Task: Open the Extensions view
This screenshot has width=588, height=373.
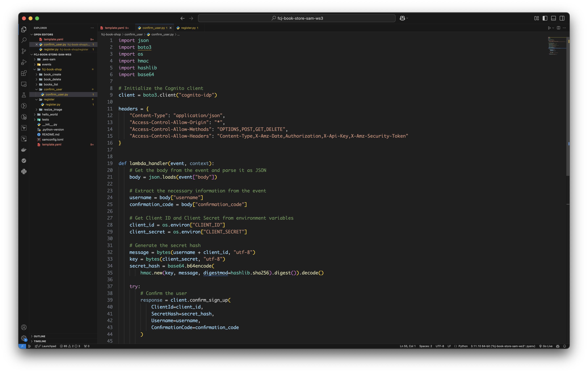Action: (x=24, y=73)
